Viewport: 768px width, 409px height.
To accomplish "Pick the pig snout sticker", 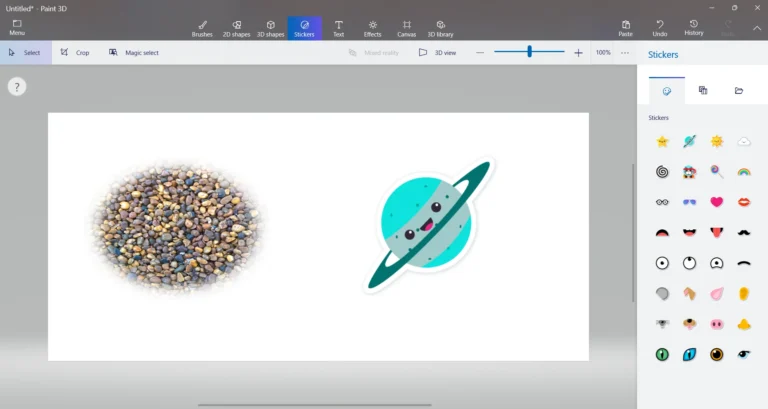I will point(717,324).
